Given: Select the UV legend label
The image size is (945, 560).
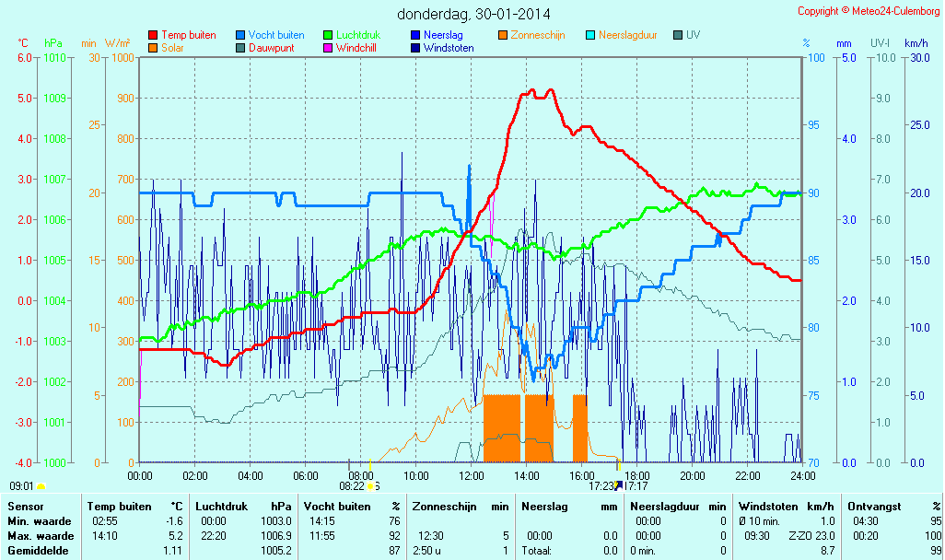Looking at the screenshot, I should [x=693, y=35].
